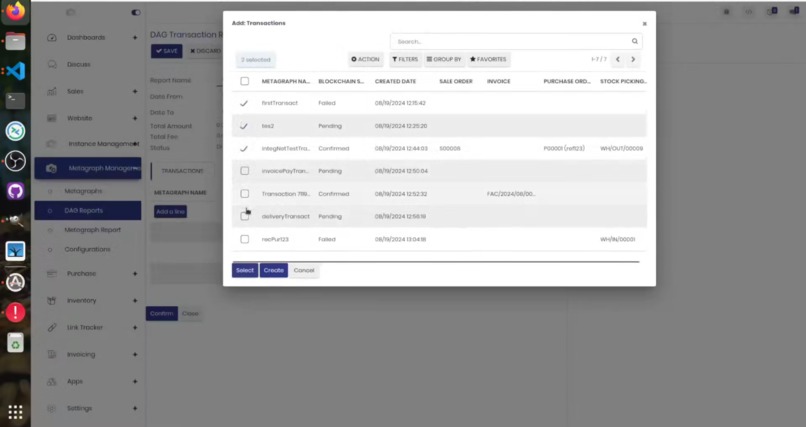
Task: Click the Sales sidebar icon
Action: pos(51,91)
